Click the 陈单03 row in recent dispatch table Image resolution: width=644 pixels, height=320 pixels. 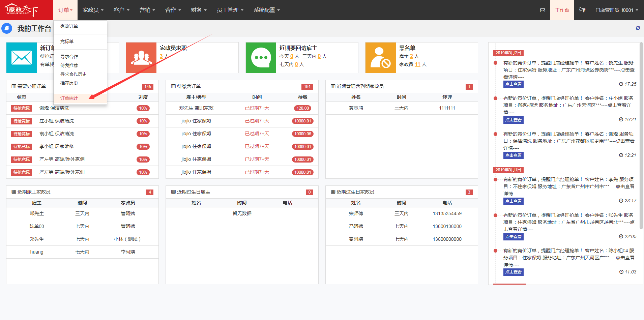click(x=82, y=227)
